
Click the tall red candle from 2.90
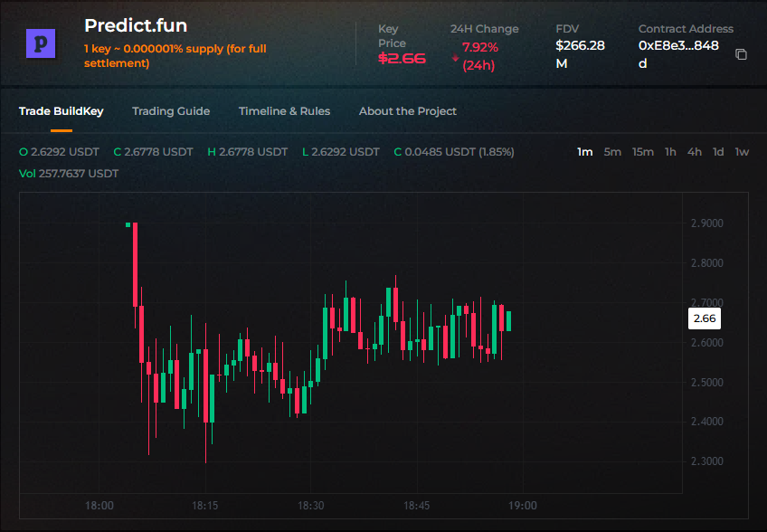tap(135, 265)
